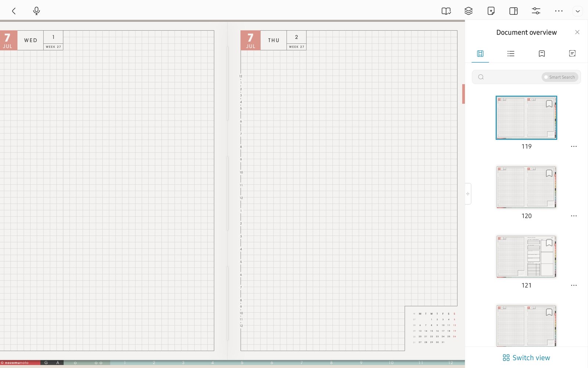Open the top toolbar more options menu

559,11
